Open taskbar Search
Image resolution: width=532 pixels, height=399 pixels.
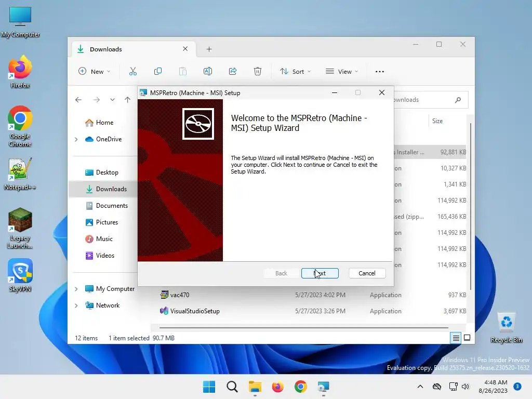tap(232, 387)
